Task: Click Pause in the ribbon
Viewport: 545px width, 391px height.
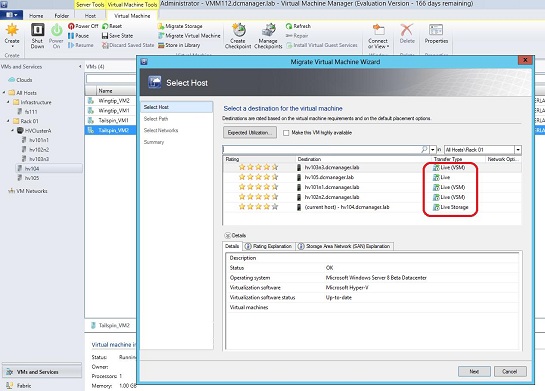Action: click(79, 35)
